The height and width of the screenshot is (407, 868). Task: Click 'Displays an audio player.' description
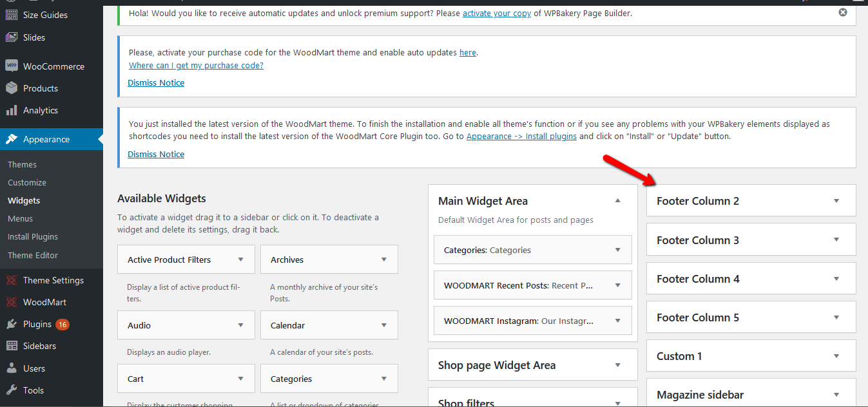tap(169, 352)
